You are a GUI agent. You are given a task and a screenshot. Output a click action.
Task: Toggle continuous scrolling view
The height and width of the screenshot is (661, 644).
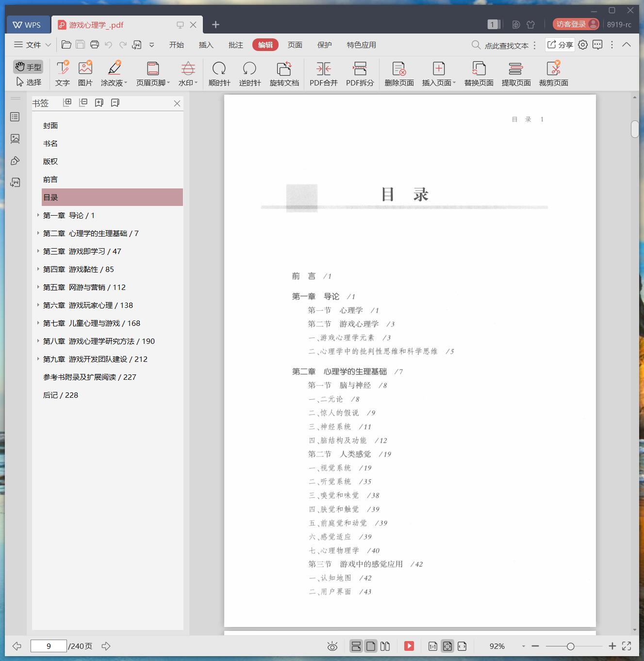point(356,646)
